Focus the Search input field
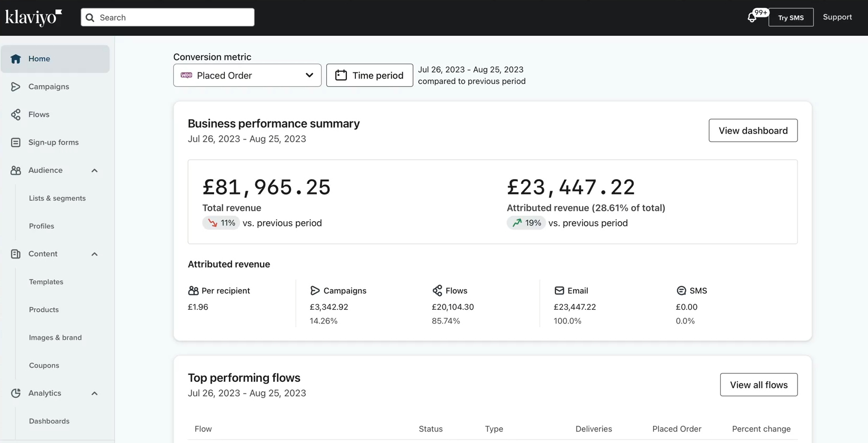The height and width of the screenshot is (443, 868). pyautogui.click(x=167, y=17)
